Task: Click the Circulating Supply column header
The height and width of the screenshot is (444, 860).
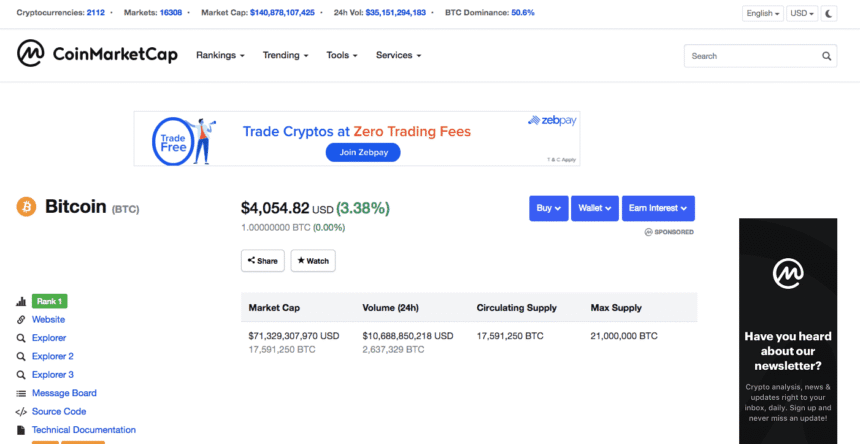Action: point(517,308)
